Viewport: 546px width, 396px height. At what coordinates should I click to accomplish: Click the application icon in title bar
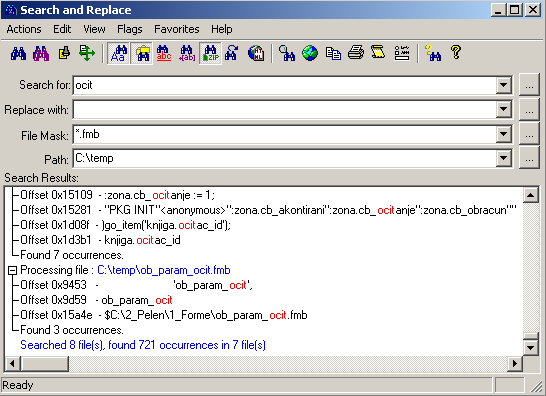(11, 10)
